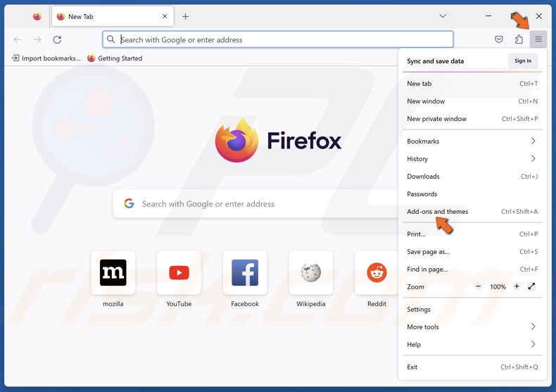The image size is (556, 392).
Task: Open the list all tabs chevron
Action: (x=443, y=16)
